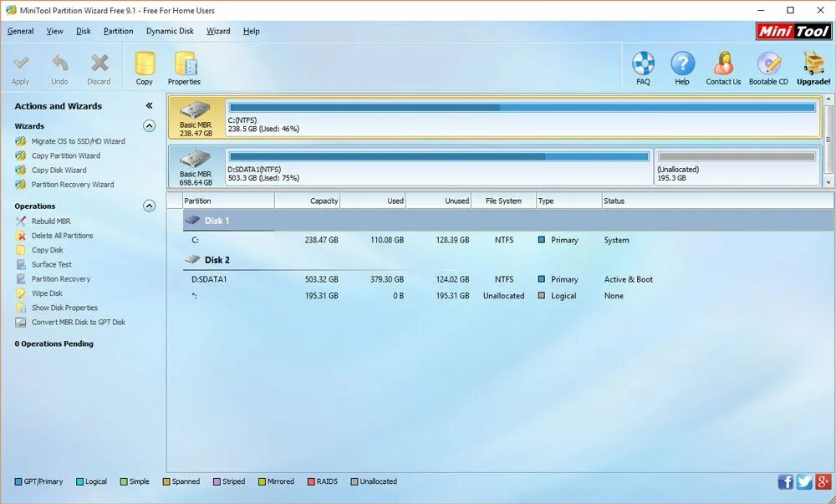
Task: Select the C: partition row
Action: coord(508,240)
